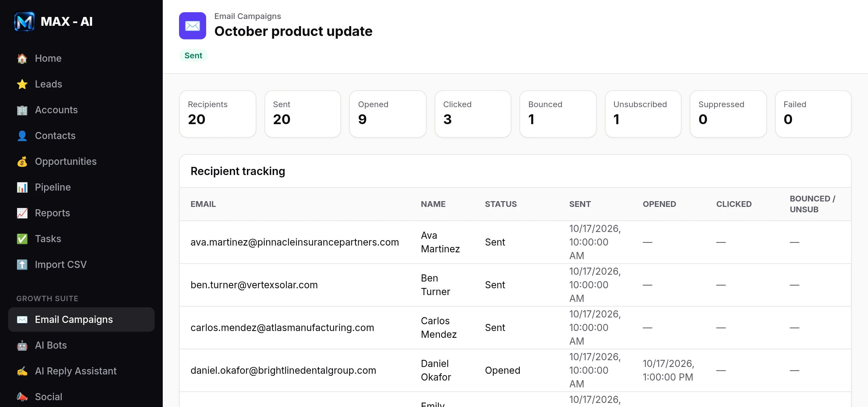Click the OPENED column header
The image size is (868, 407).
pyautogui.click(x=659, y=204)
